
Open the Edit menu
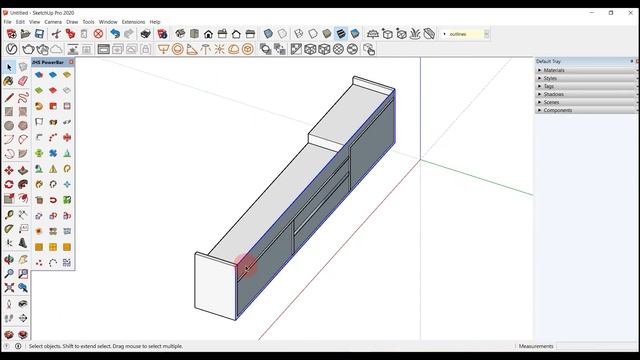[20, 22]
